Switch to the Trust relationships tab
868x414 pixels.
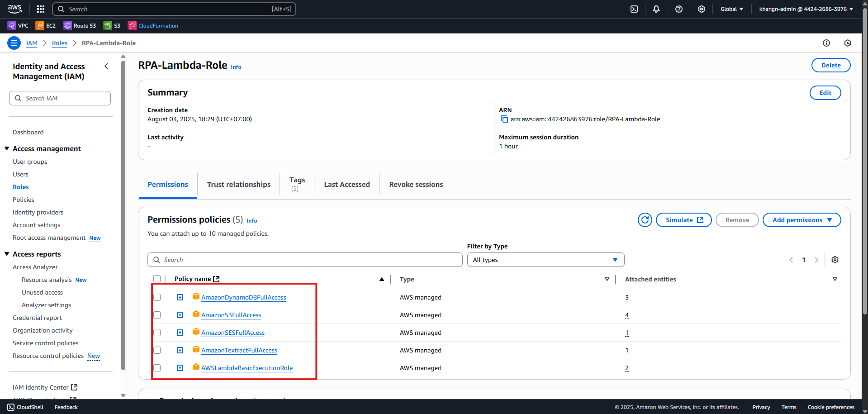pyautogui.click(x=239, y=185)
